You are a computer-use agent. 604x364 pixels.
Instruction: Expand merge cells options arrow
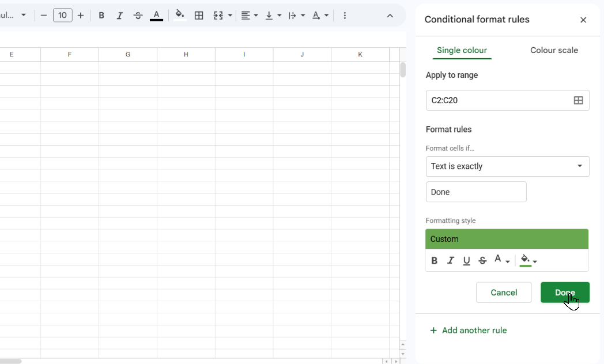click(x=230, y=16)
